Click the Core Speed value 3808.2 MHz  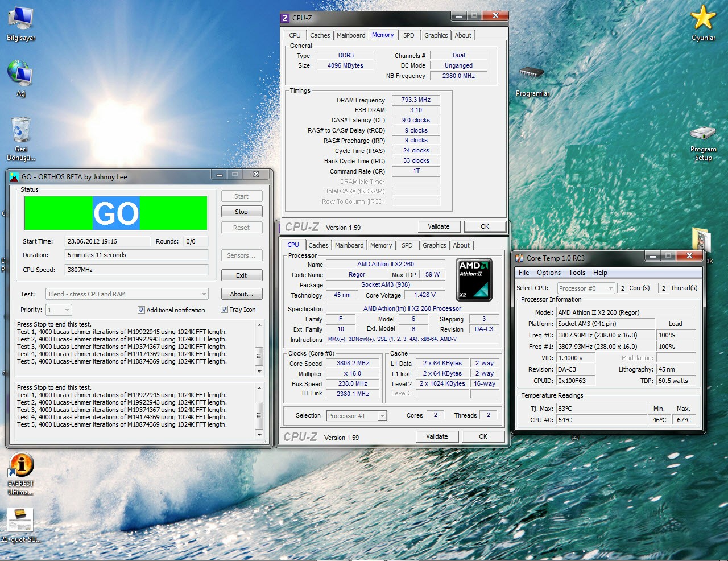click(353, 363)
